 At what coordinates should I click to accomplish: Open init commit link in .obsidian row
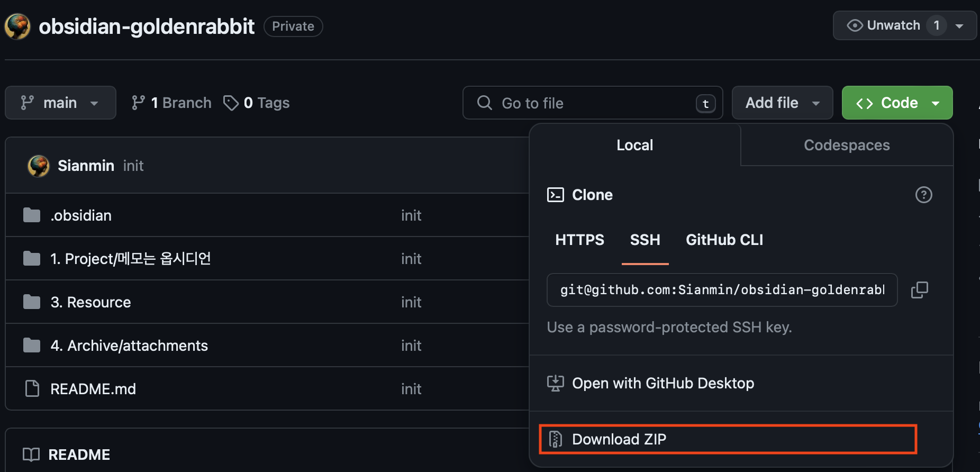[411, 215]
